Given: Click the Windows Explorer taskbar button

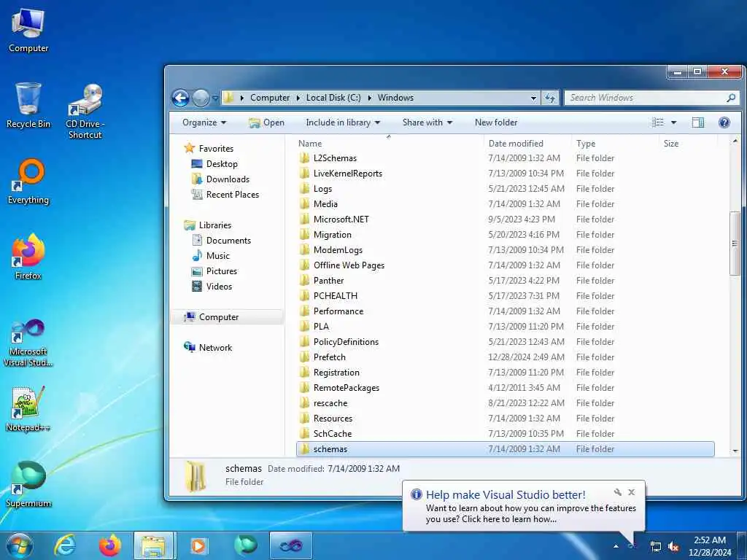Looking at the screenshot, I should 155,545.
